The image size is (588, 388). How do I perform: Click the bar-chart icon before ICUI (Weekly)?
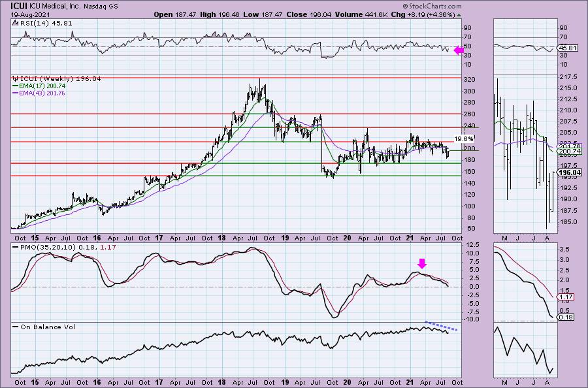(x=16, y=79)
